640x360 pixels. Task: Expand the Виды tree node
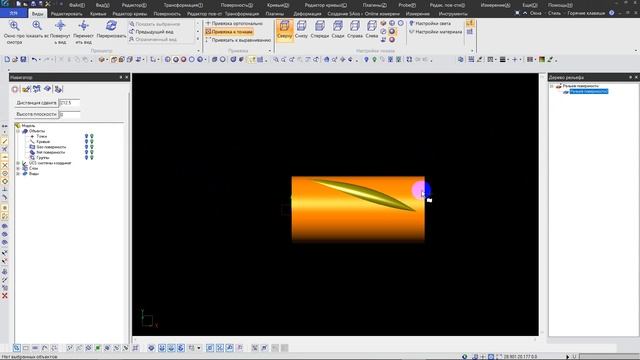[18, 173]
